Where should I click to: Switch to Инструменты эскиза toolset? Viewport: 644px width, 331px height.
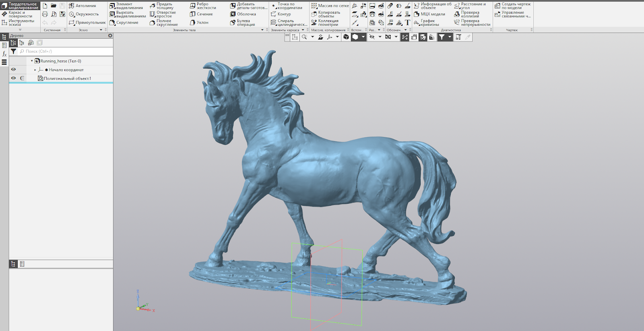pyautogui.click(x=20, y=23)
